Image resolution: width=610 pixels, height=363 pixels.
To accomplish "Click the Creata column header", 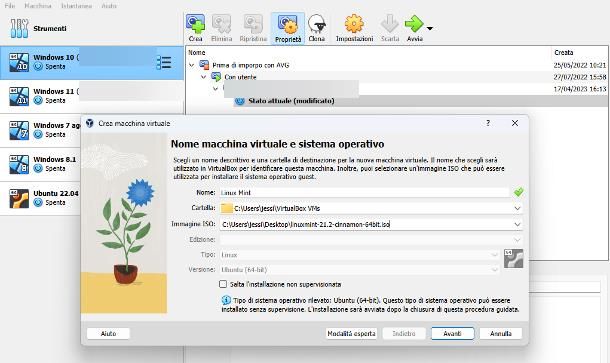I will coord(564,52).
